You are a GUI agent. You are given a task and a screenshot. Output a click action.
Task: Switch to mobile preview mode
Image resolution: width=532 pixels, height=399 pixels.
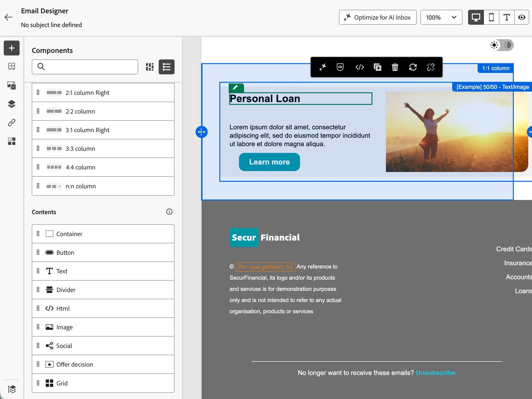coord(491,17)
